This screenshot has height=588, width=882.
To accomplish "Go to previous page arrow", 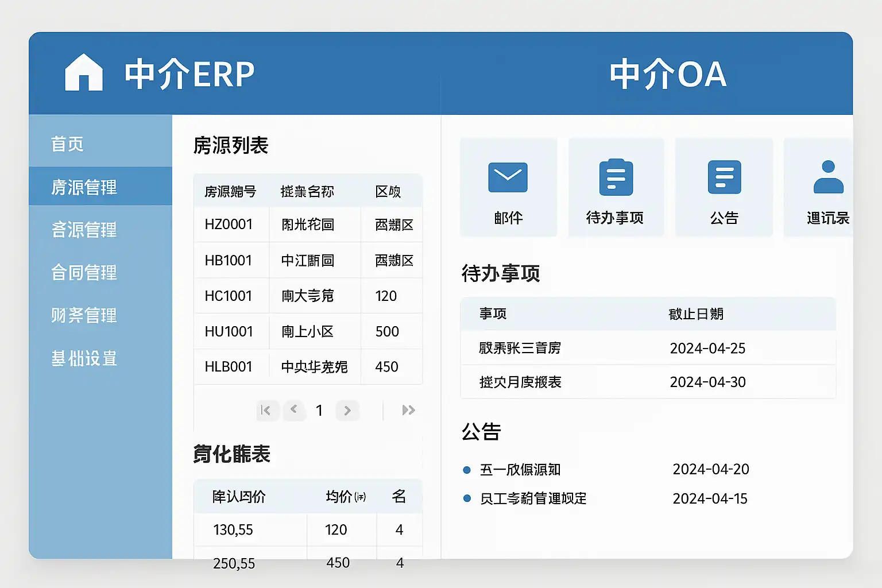I will coord(294,410).
